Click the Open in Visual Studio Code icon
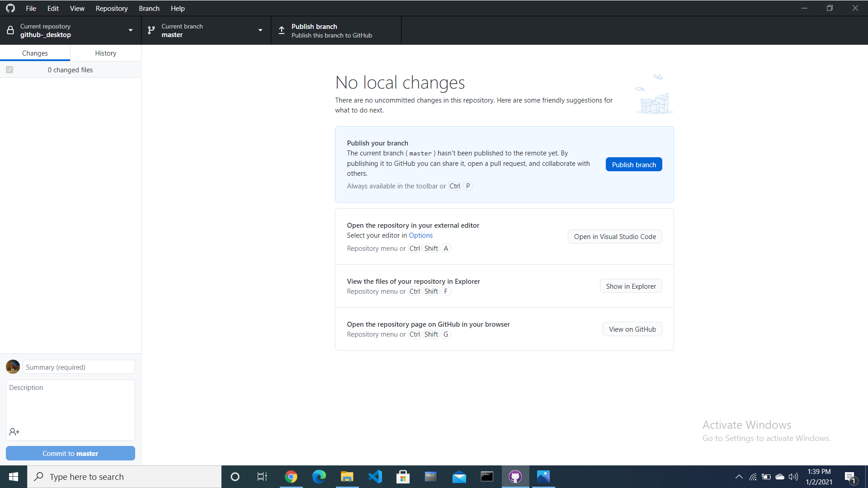 615,237
